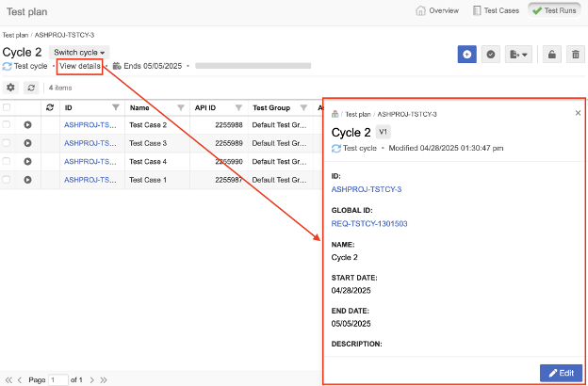Go to the Overview tab
The height and width of the screenshot is (386, 588).
pyautogui.click(x=437, y=10)
